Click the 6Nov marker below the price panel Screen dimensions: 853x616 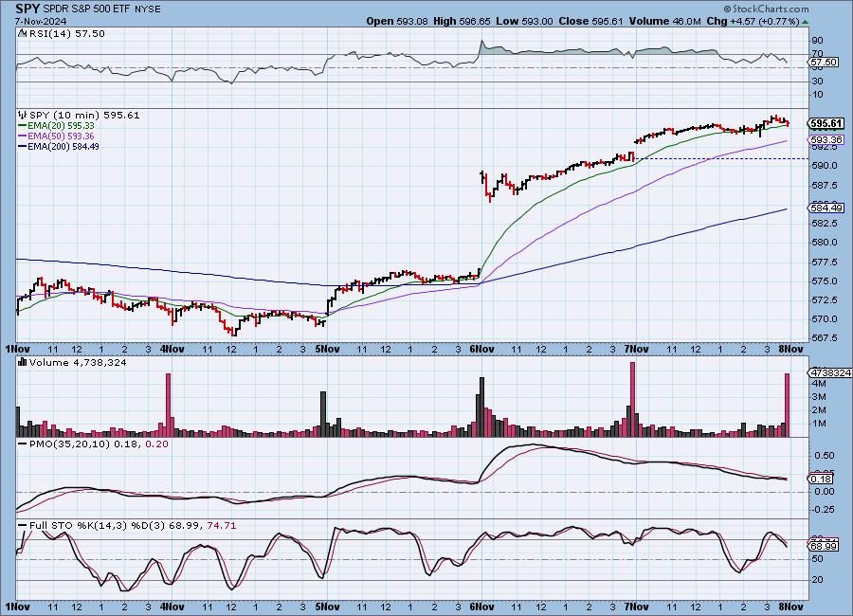(x=482, y=349)
